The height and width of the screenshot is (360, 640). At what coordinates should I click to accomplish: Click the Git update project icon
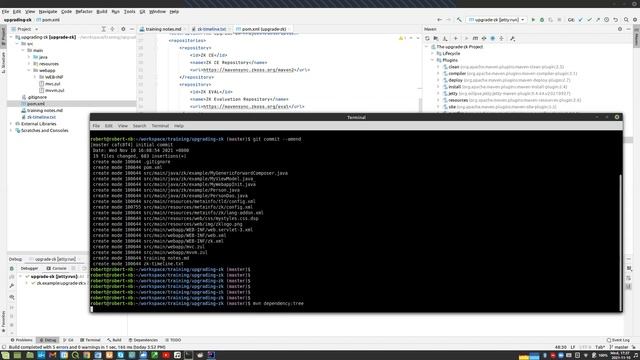(x=580, y=20)
